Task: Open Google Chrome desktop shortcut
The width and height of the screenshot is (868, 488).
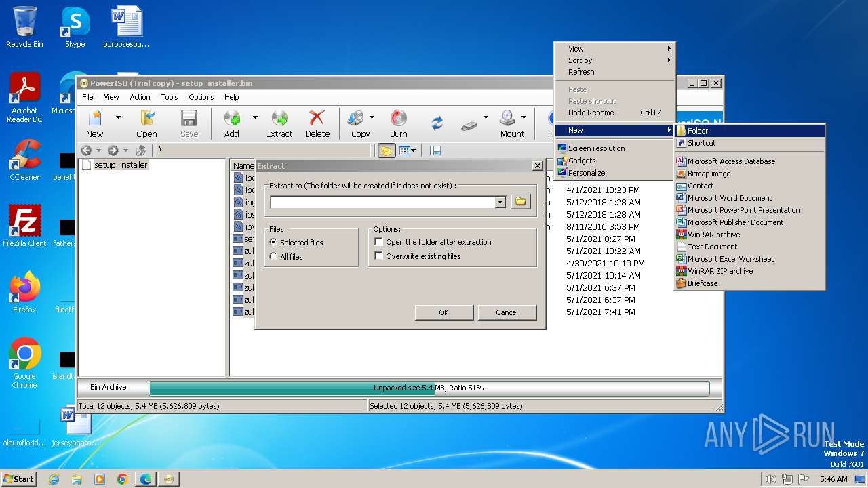Action: (24, 363)
